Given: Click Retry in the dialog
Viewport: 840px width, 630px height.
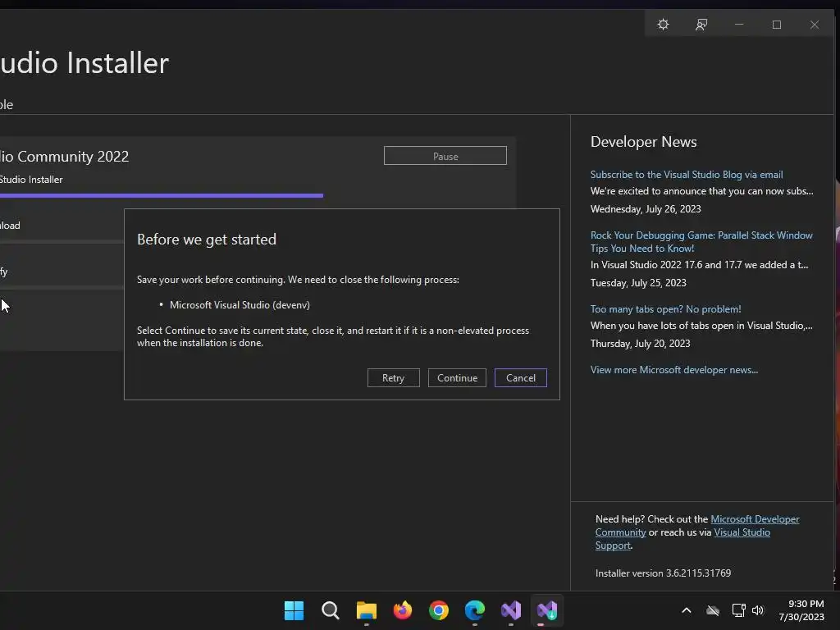Looking at the screenshot, I should (393, 377).
